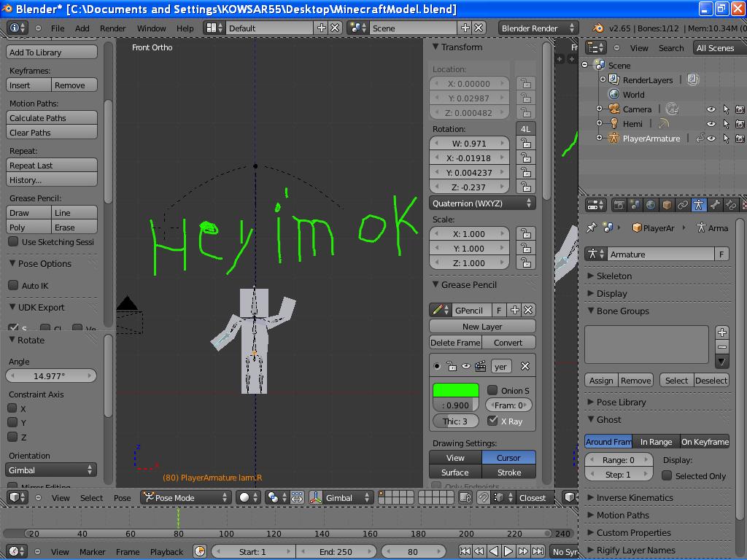Open the Playback menu in timeline
Viewport: 747px width, 560px height.
[166, 551]
